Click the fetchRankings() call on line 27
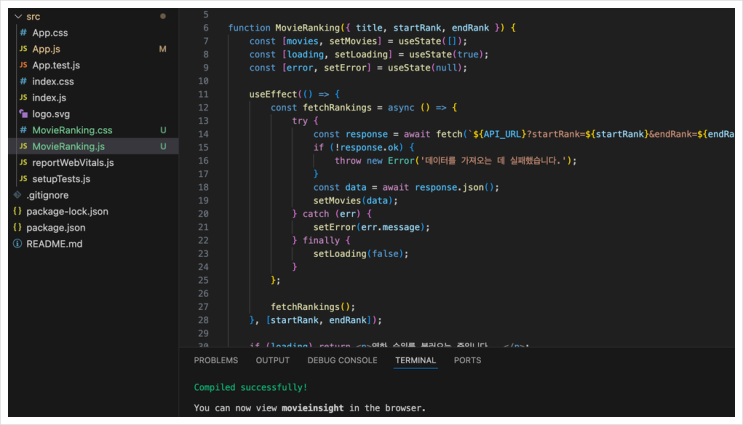The width and height of the screenshot is (743, 425). 310,307
